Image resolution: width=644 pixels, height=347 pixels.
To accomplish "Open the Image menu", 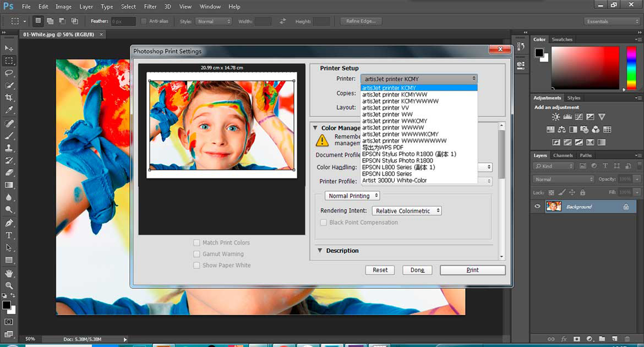I will pyautogui.click(x=63, y=6).
